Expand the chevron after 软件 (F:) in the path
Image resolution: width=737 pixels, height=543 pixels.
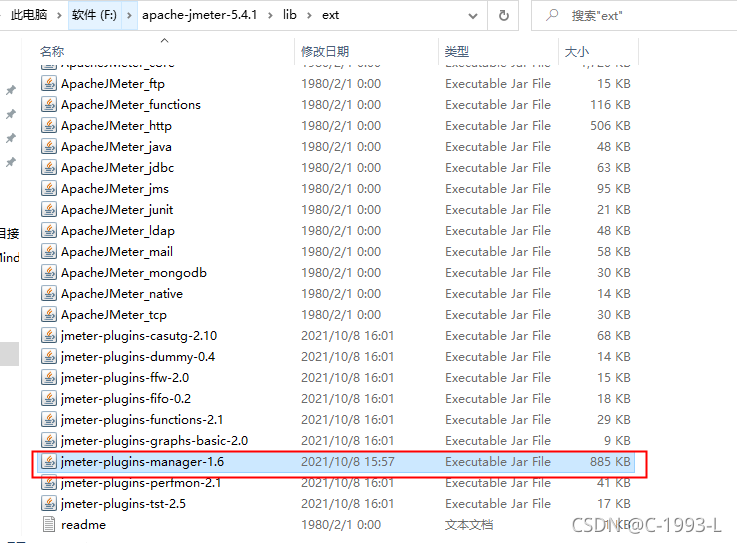[x=129, y=16]
